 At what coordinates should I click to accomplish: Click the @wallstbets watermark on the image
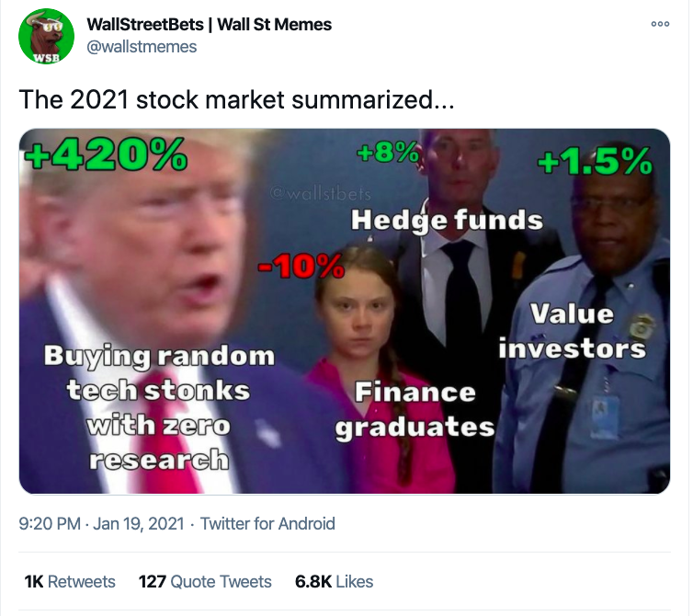coord(321,193)
